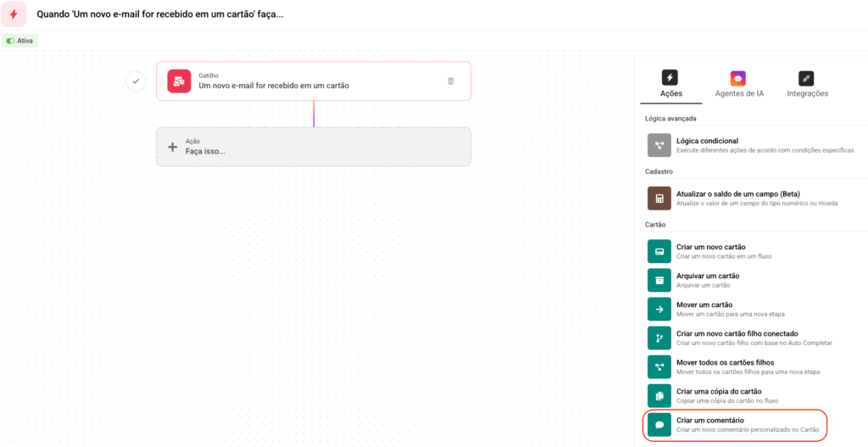The image size is (868, 447).
Task: Click the Mover todos os cartões filhos icon
Action: (659, 366)
